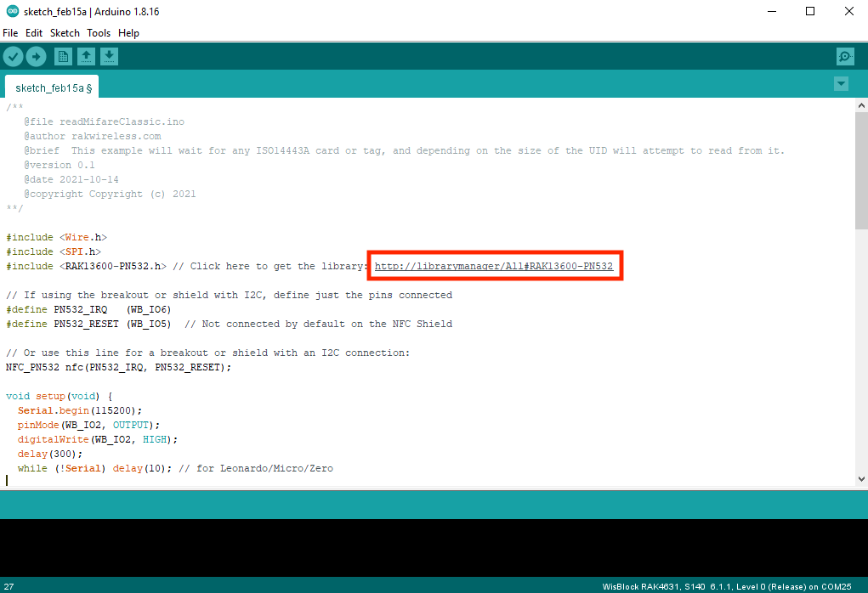This screenshot has width=868, height=593.
Task: Click the '#include <Wire.h>' line
Action: coord(56,237)
